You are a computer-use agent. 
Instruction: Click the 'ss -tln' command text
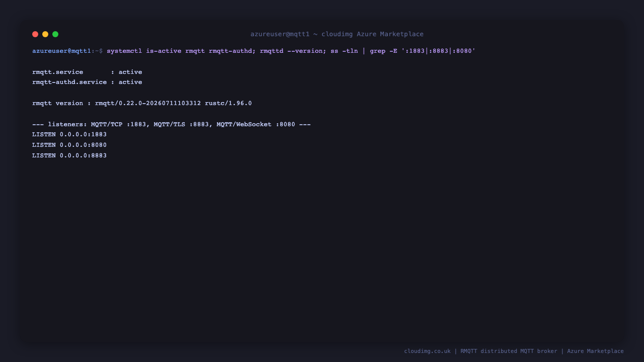point(344,51)
